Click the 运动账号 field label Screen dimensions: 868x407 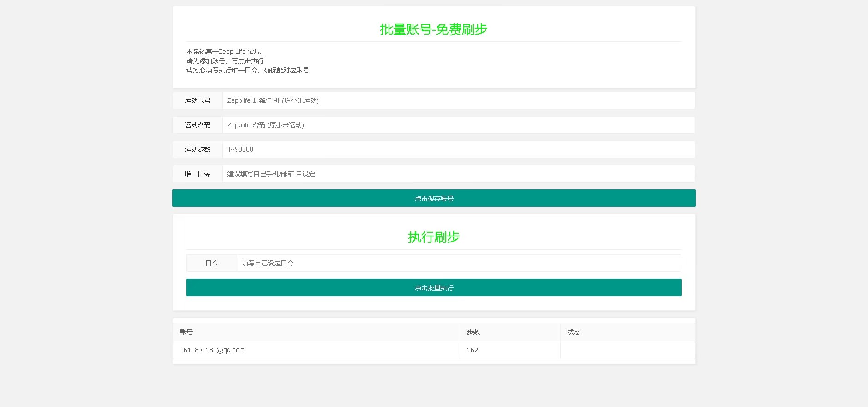(x=198, y=100)
